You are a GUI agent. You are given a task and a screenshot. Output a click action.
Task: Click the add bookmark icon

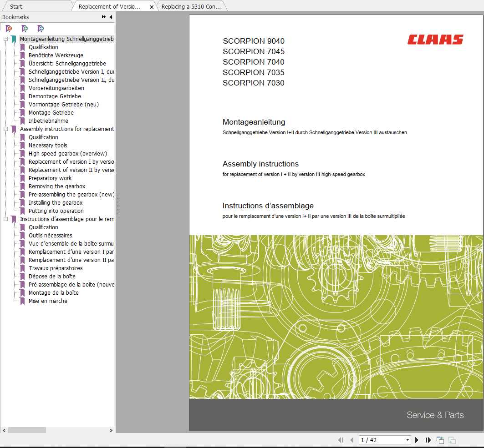(25, 29)
